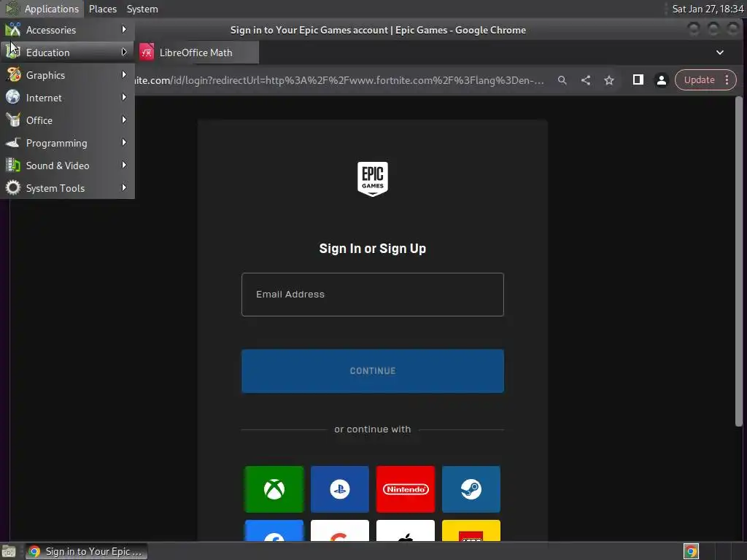The image size is (747, 560).
Task: Select the Education menu category
Action: tap(67, 52)
